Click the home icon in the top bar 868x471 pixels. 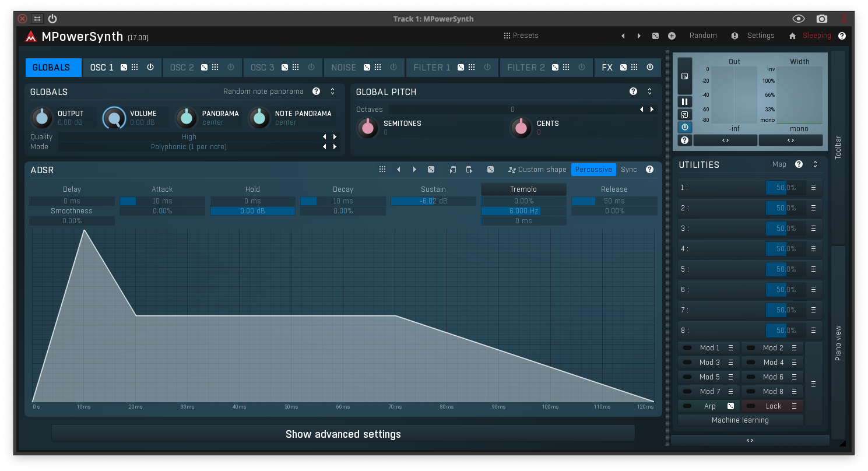792,36
